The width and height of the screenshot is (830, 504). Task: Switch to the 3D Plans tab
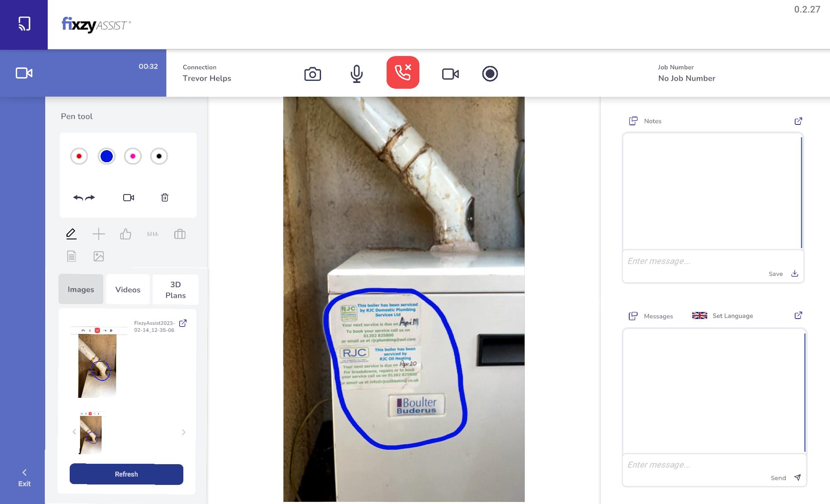coord(175,290)
